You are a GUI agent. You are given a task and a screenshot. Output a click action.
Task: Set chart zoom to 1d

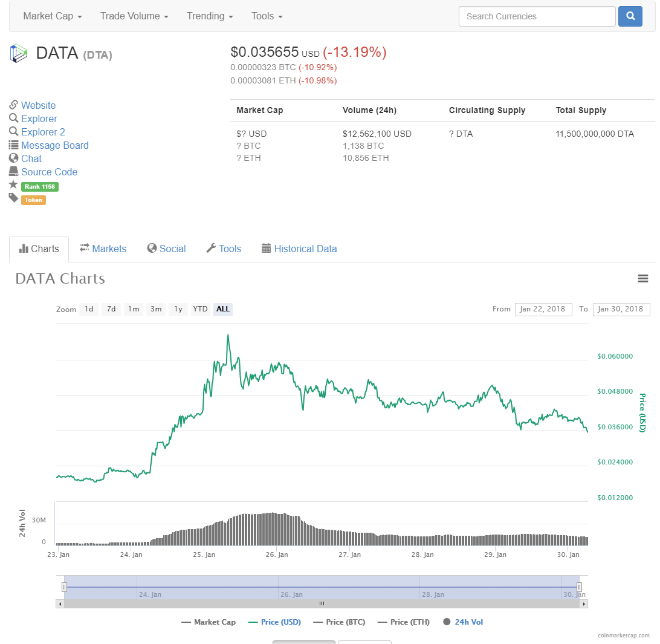[89, 309]
